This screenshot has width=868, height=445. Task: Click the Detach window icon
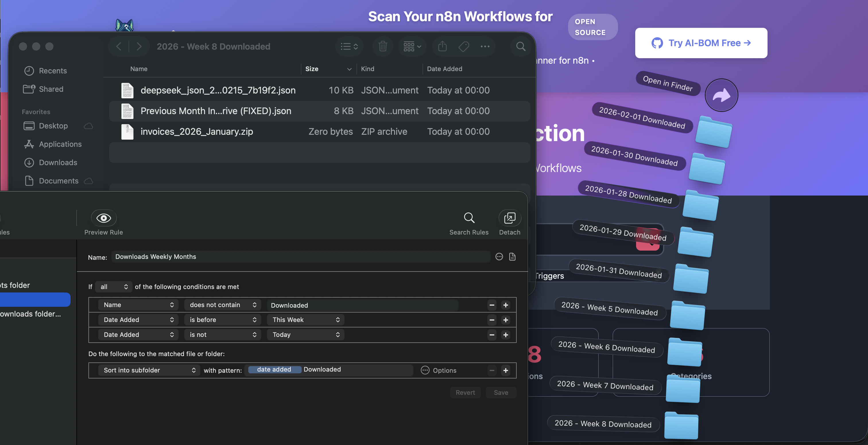tap(509, 218)
